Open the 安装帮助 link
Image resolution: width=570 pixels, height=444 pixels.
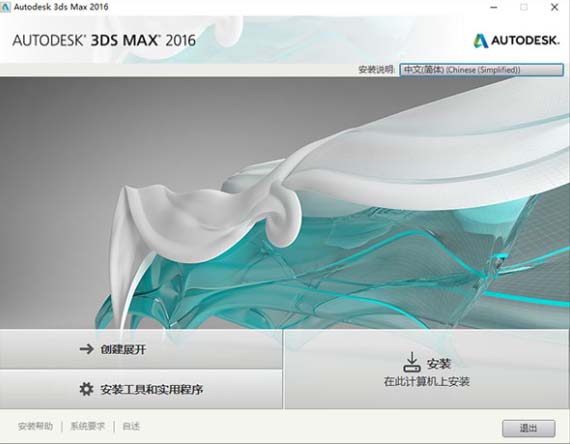click(35, 426)
